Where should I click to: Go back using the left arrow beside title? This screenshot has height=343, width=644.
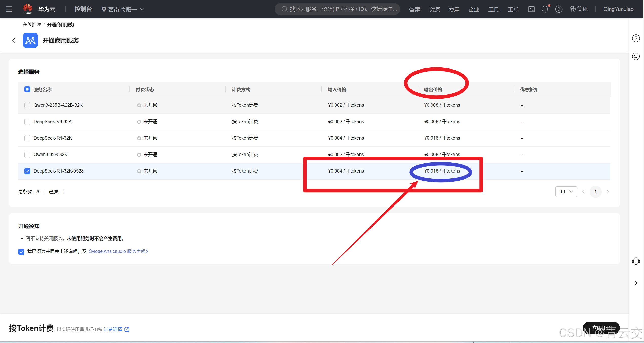(x=14, y=40)
